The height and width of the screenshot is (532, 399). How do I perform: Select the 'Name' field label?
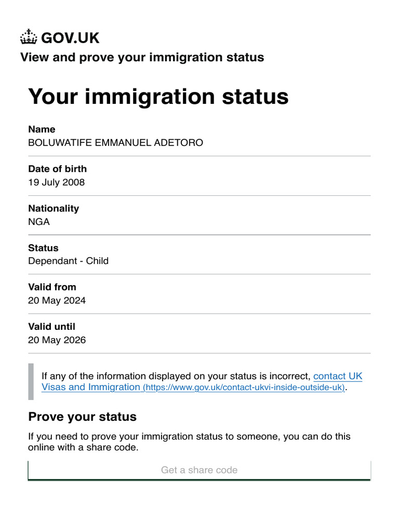click(x=42, y=129)
